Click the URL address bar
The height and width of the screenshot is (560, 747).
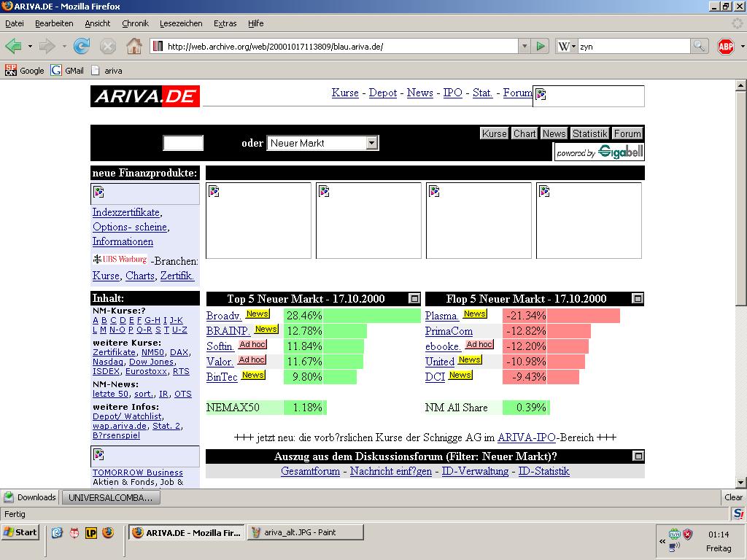click(333, 46)
